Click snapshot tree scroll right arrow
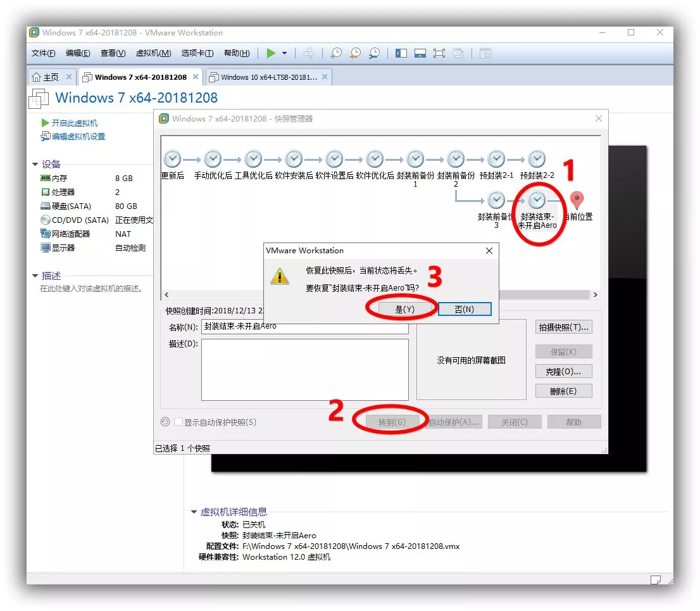The image size is (700, 611). pyautogui.click(x=595, y=295)
